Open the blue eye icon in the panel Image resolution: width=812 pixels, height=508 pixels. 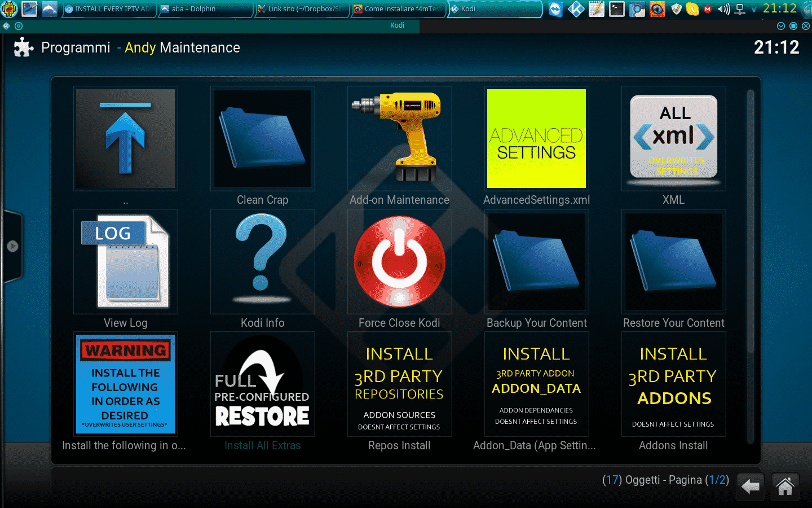pyautogui.click(x=657, y=9)
